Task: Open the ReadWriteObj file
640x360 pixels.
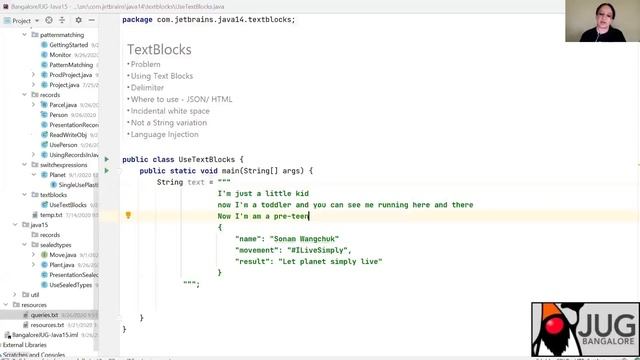Action: coord(68,135)
